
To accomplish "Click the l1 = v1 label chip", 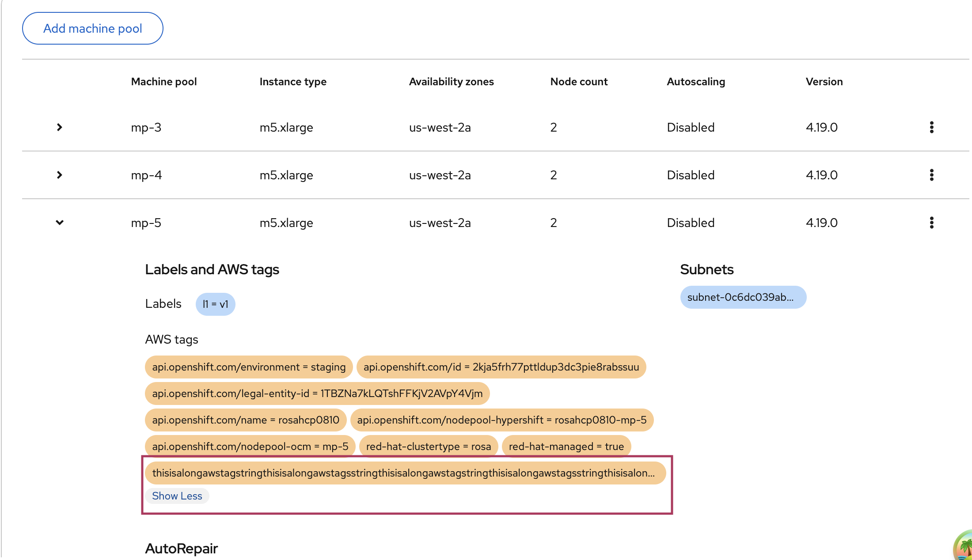I will 215,304.
